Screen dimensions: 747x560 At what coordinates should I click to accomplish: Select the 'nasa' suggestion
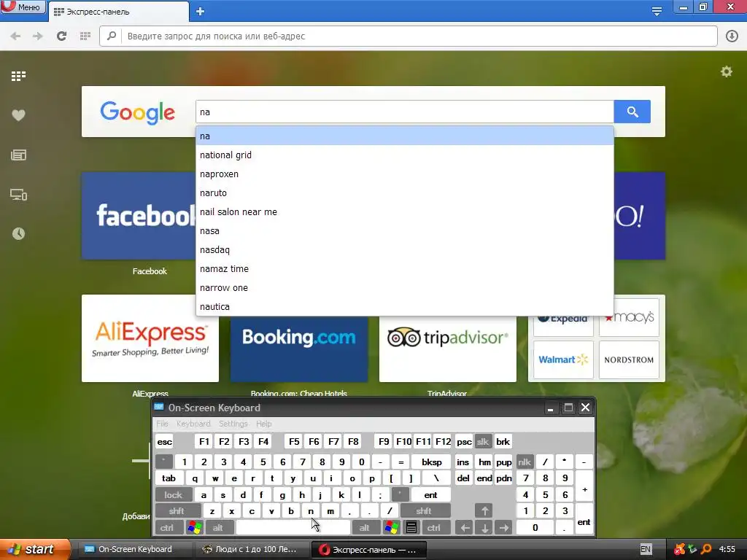[x=404, y=231]
